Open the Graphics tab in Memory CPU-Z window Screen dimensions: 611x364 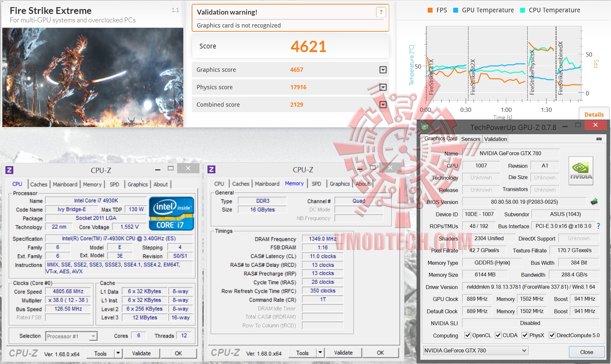pos(340,184)
